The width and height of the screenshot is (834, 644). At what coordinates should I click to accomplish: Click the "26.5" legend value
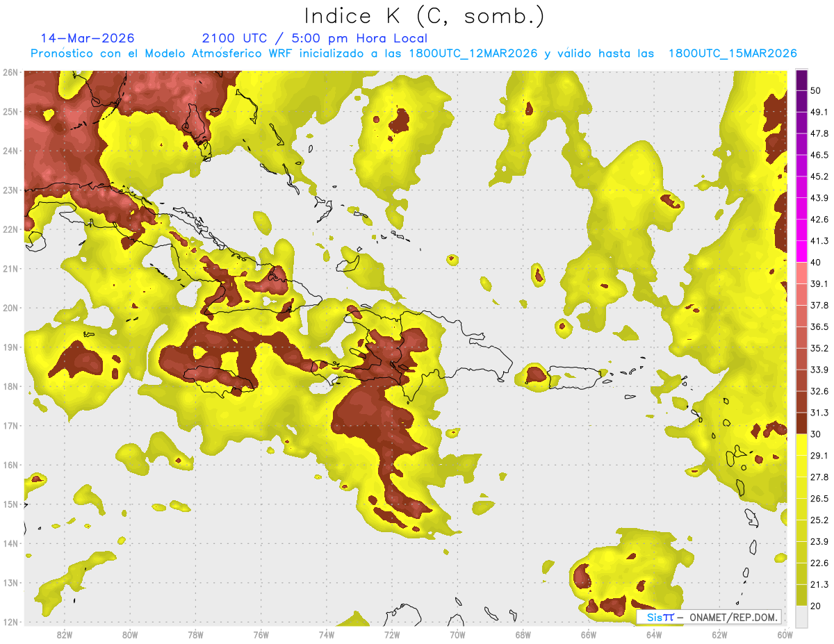coord(819,499)
